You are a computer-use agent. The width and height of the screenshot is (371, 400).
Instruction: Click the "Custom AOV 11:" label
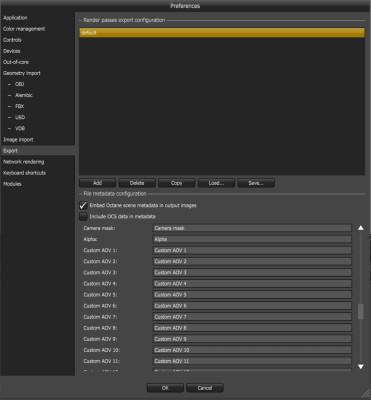[102, 361]
